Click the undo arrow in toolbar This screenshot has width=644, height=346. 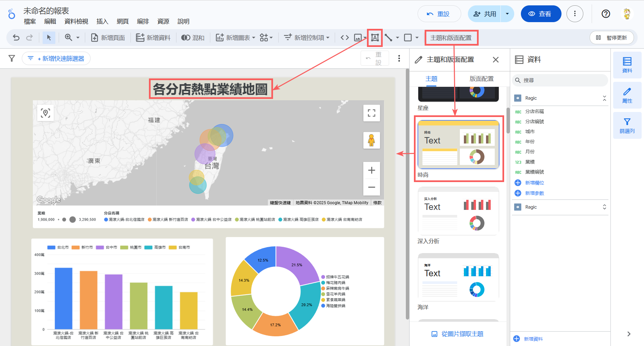[x=16, y=38]
